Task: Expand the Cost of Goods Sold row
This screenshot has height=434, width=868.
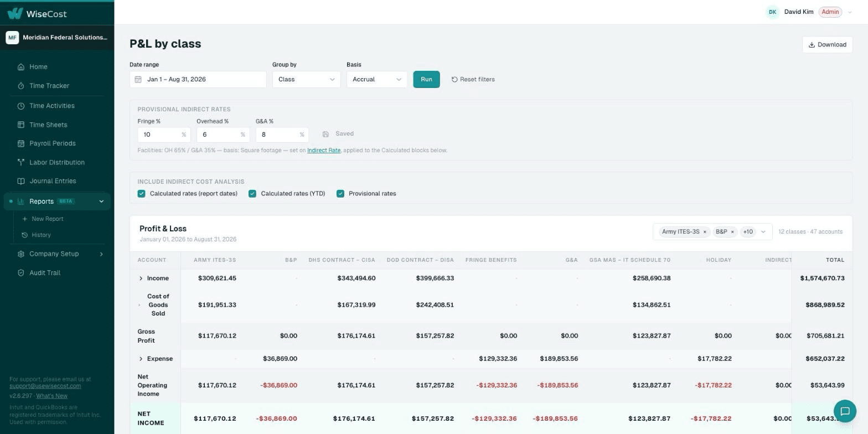Action: pos(139,305)
